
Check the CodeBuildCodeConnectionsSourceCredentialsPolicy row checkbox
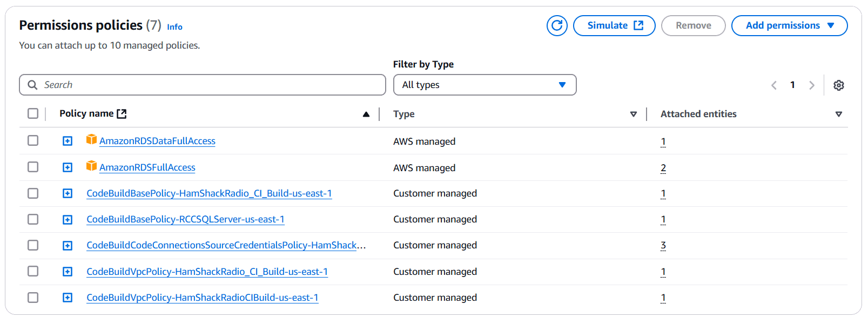click(33, 245)
